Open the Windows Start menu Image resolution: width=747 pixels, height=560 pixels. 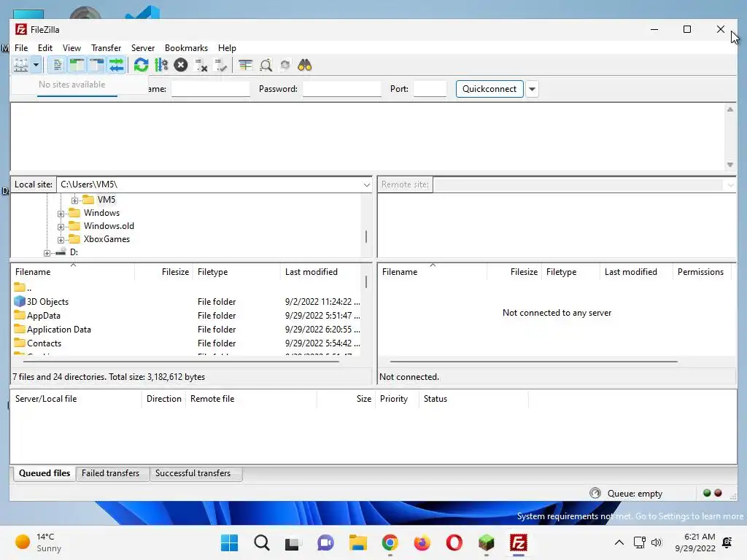230,542
